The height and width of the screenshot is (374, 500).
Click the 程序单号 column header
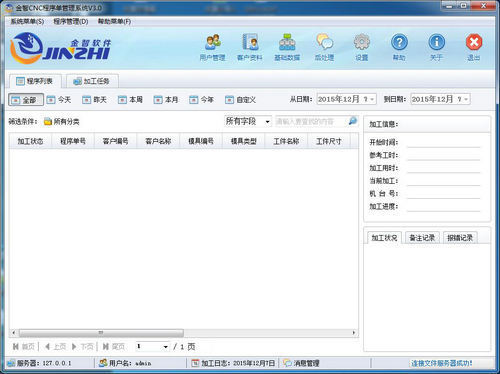click(x=73, y=141)
